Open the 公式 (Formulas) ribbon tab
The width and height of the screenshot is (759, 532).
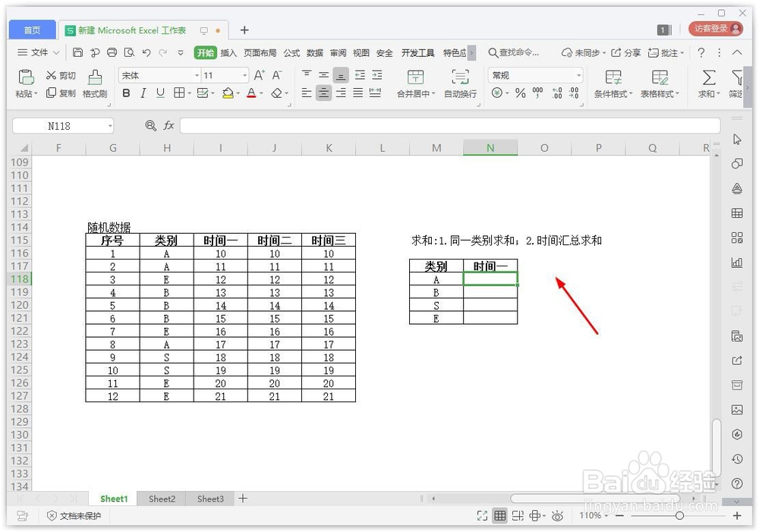point(291,53)
